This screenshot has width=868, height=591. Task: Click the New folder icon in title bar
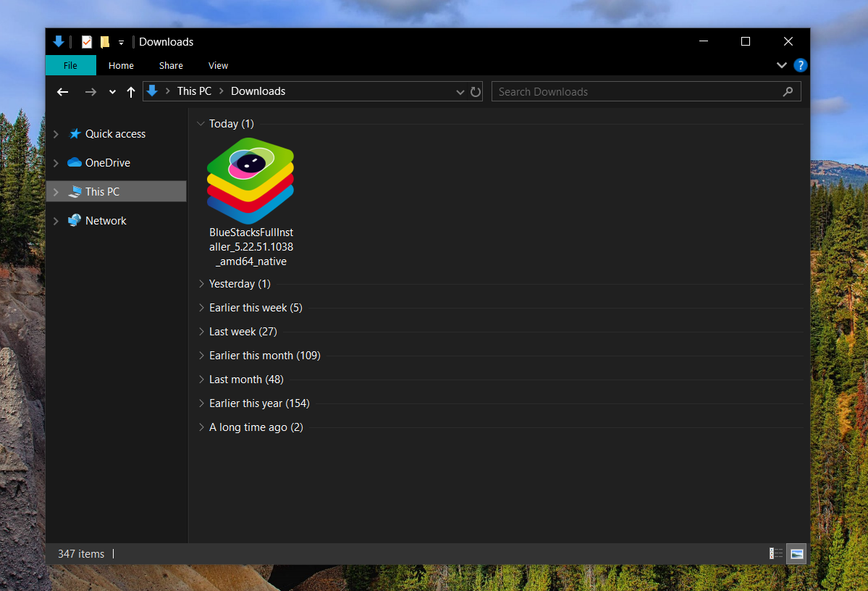[105, 42]
